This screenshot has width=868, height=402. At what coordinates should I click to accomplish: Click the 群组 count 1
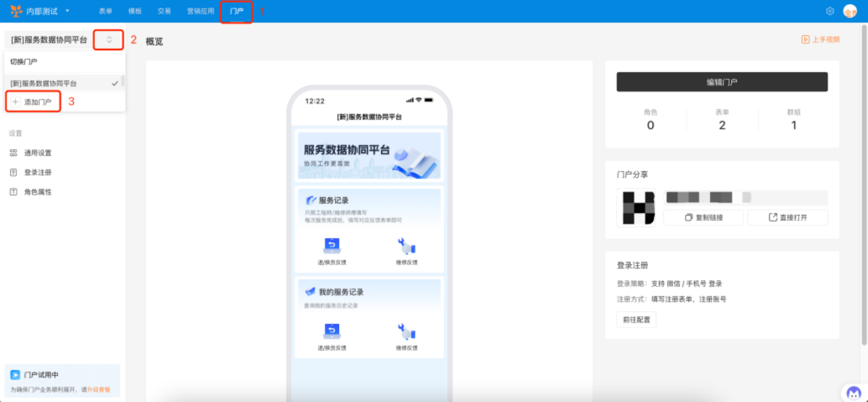[794, 125]
